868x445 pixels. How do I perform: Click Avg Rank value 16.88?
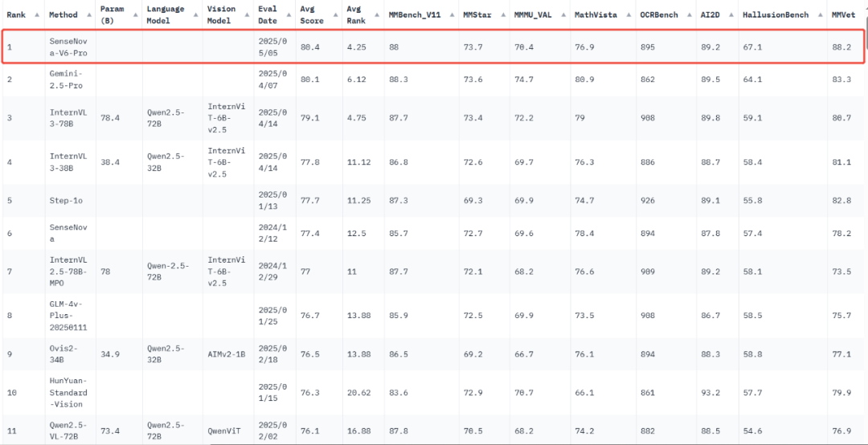(357, 430)
